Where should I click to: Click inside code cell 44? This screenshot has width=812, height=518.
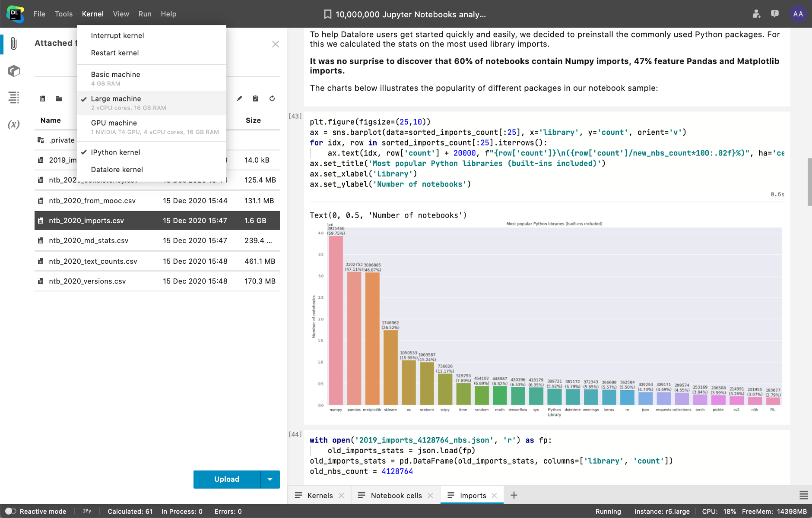547,456
